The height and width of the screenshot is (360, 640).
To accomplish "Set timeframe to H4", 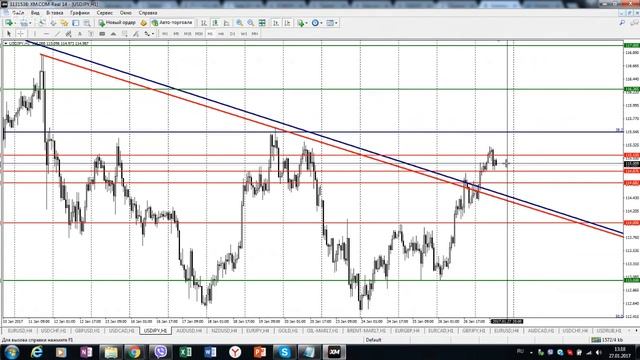I will click(221, 33).
